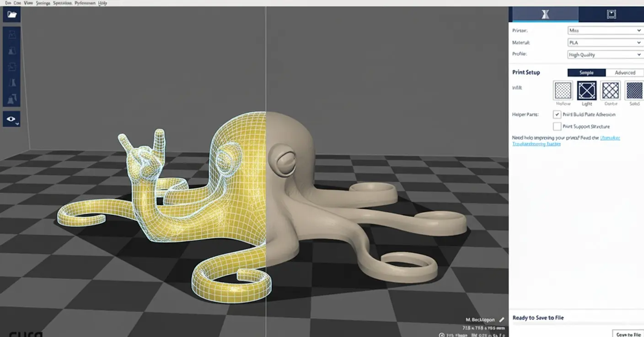This screenshot has height=337, width=644.
Task: Select the second dimmed tool in left toolbar
Action: click(12, 50)
